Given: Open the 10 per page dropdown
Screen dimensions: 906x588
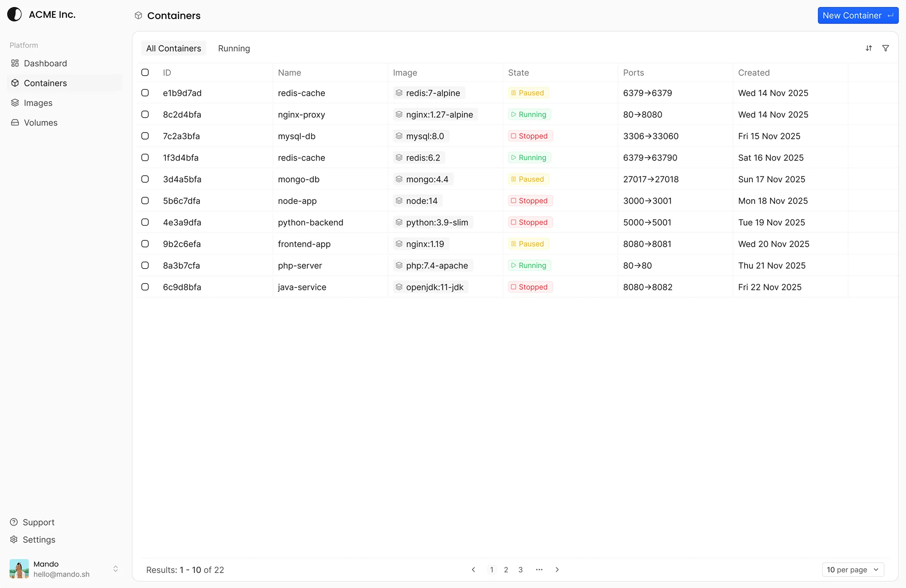Looking at the screenshot, I should 853,569.
